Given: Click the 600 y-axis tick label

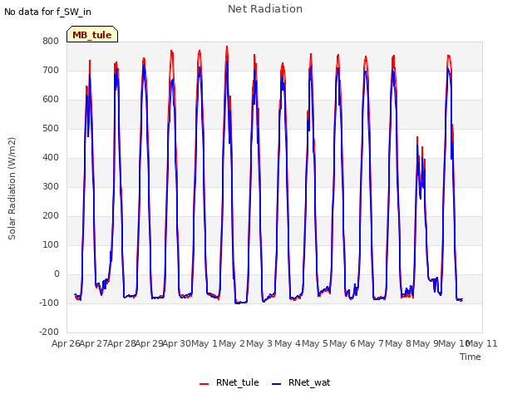Looking at the screenshot, I should point(51,100).
